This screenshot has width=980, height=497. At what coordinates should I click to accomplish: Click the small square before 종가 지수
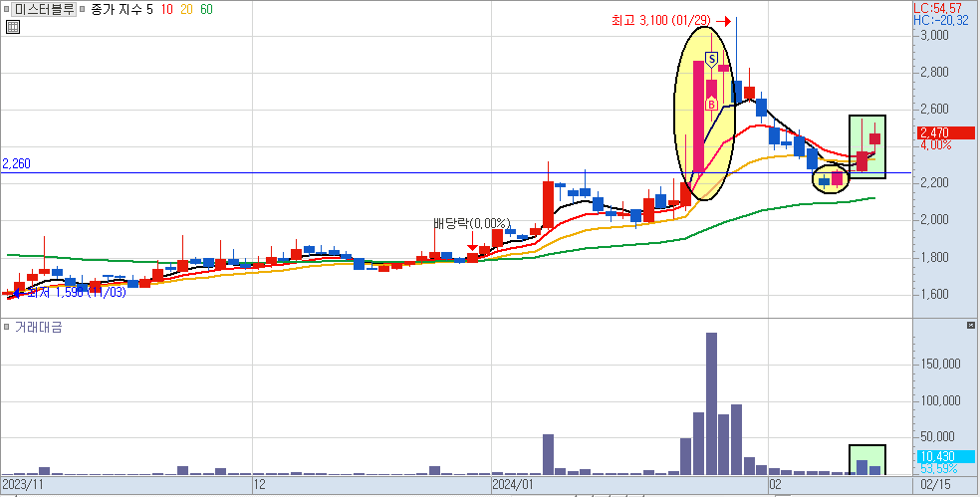(83, 10)
